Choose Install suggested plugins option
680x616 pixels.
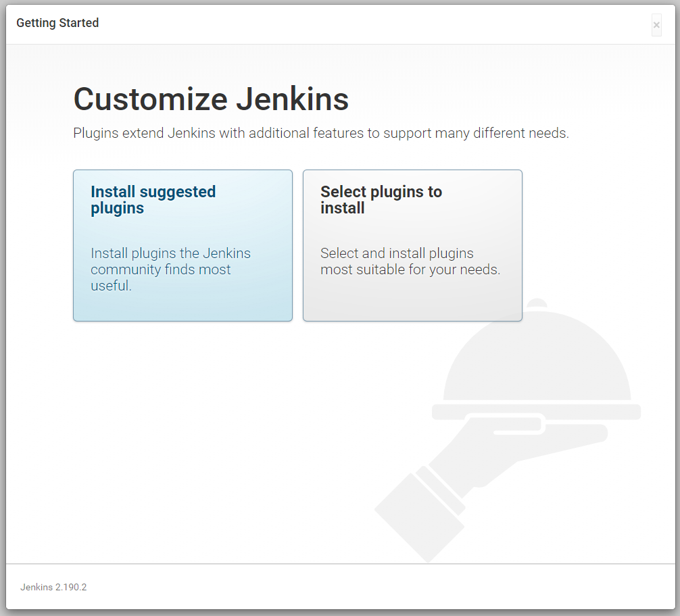click(x=183, y=245)
